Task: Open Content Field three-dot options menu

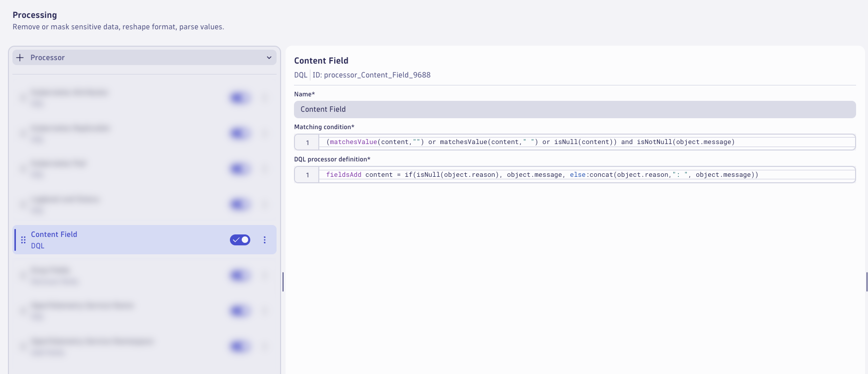Action: tap(265, 240)
